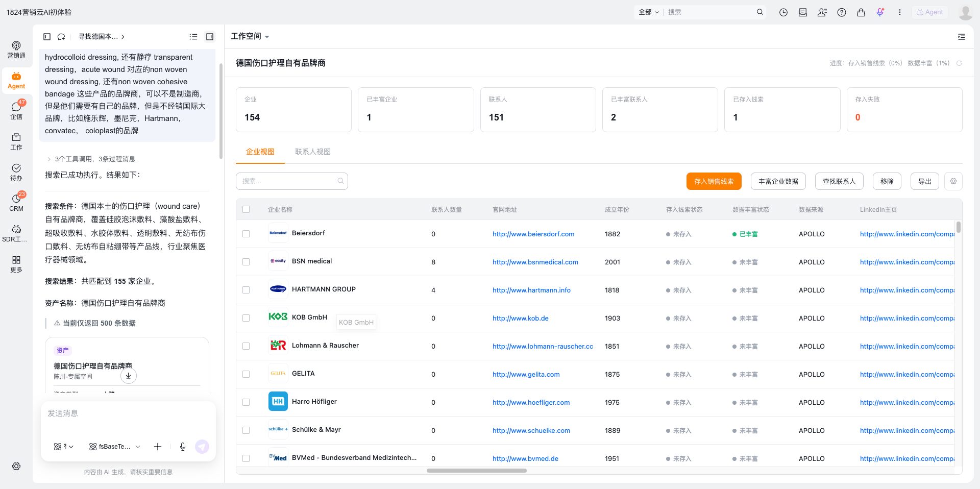Expand 3个工具调用 process messages
This screenshot has height=489, width=980.
(91, 159)
